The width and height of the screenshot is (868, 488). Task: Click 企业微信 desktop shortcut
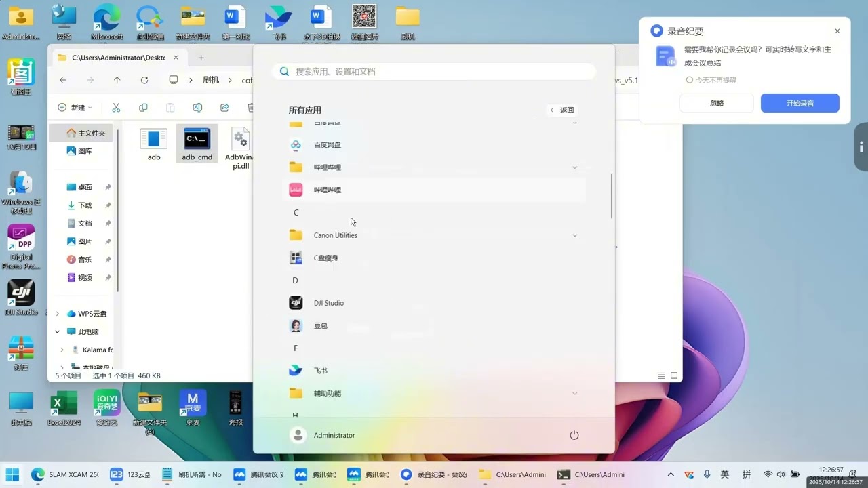coord(150,22)
